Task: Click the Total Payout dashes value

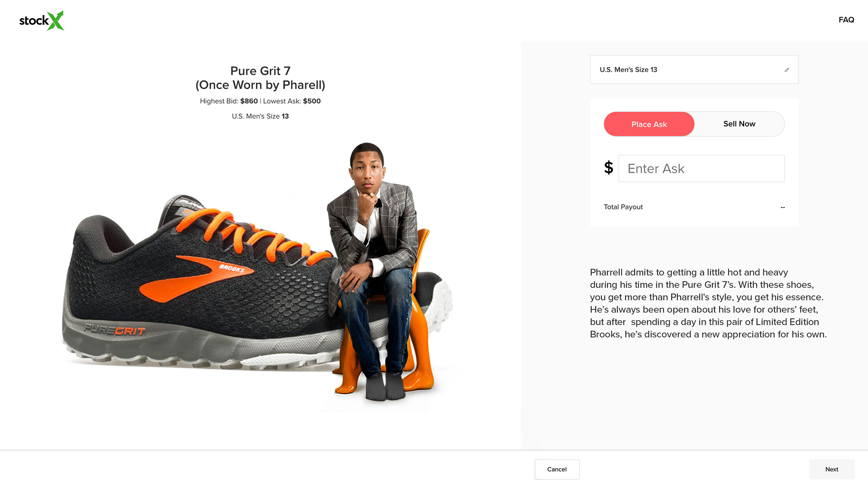Action: click(783, 207)
